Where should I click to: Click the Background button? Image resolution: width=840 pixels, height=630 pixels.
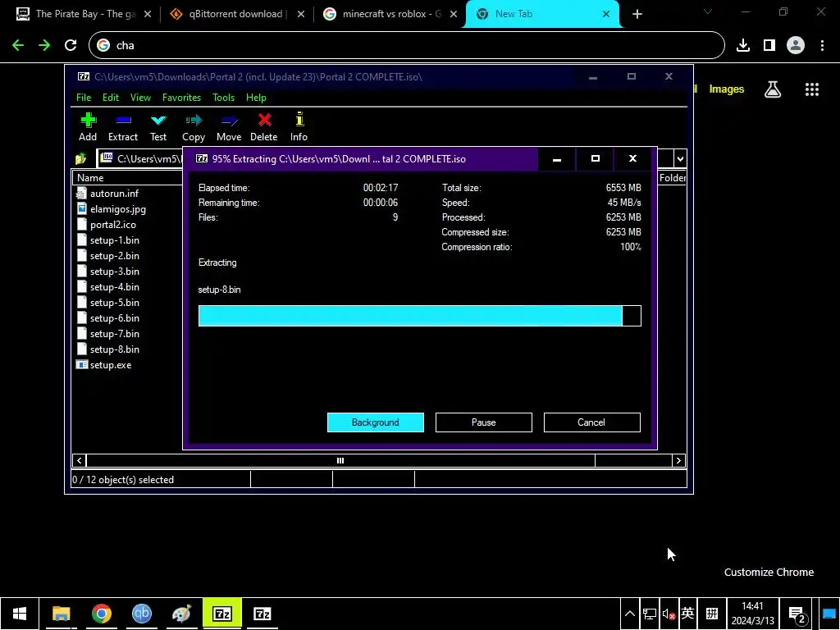376,422
